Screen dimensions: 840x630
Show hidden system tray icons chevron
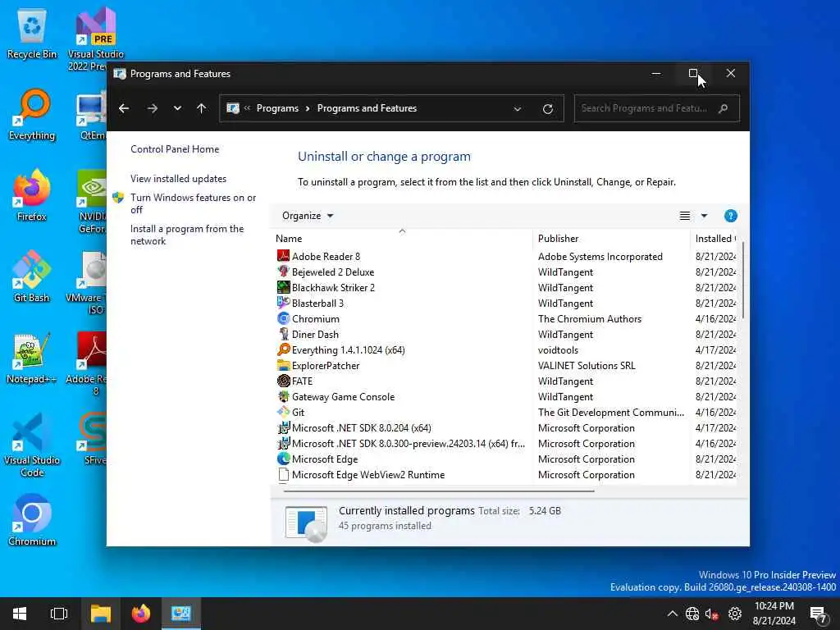pos(673,614)
